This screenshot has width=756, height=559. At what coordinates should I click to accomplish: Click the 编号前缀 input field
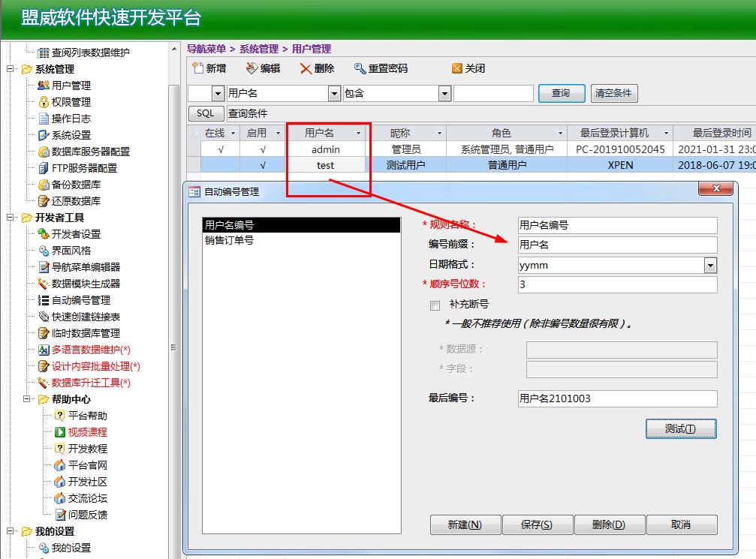[x=617, y=245]
